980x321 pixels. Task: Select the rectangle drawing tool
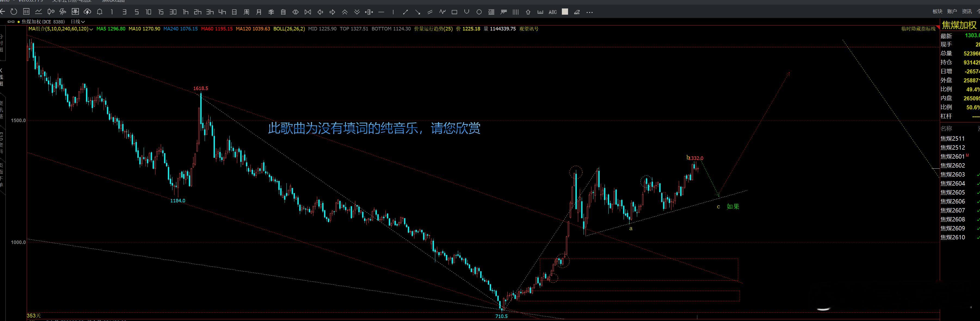(x=454, y=12)
